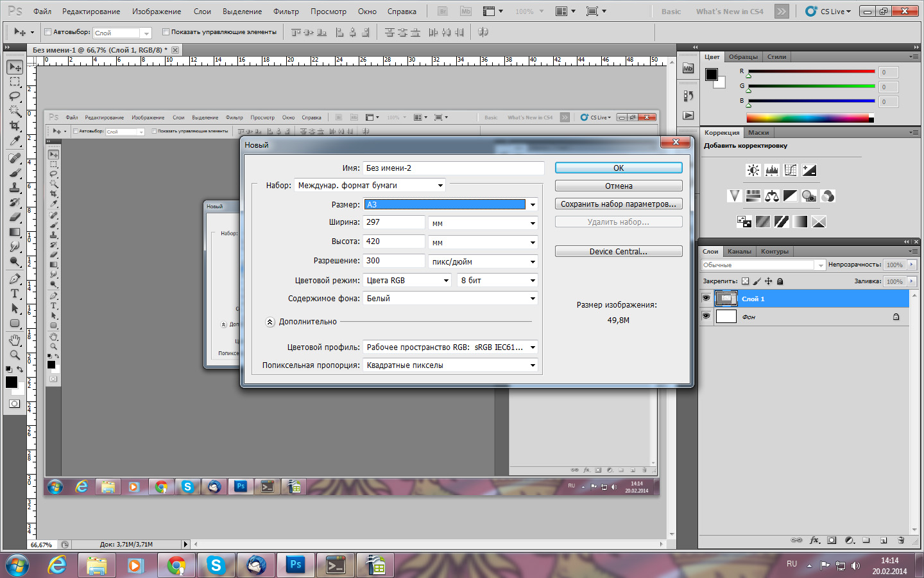
Task: Open the 8 бит depth dropdown
Action: point(497,280)
